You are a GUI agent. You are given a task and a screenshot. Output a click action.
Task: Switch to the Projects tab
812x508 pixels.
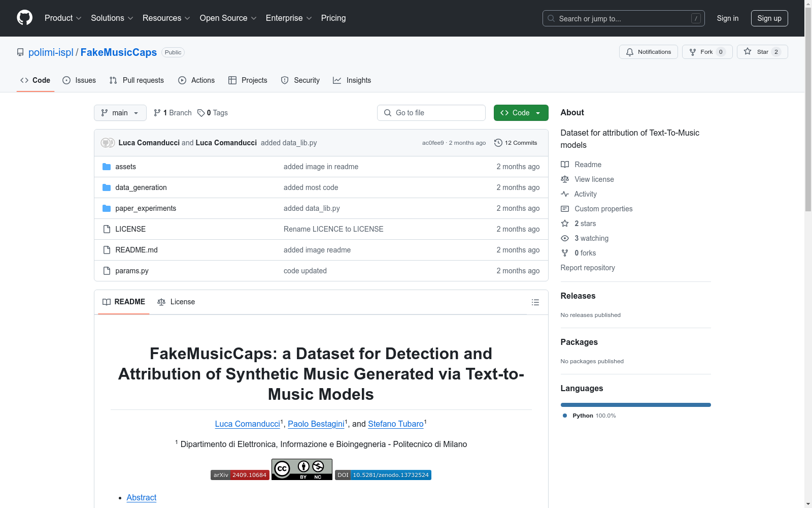[x=248, y=80]
